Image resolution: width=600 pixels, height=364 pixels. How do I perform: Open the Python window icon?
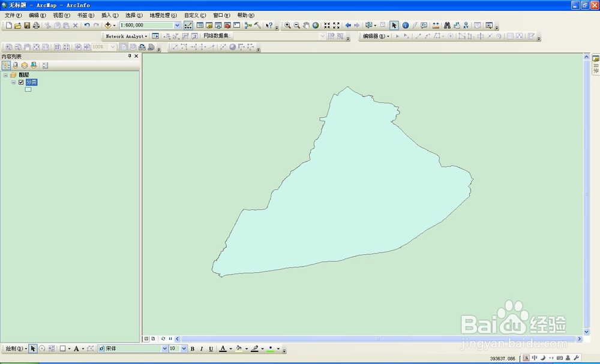[237, 25]
